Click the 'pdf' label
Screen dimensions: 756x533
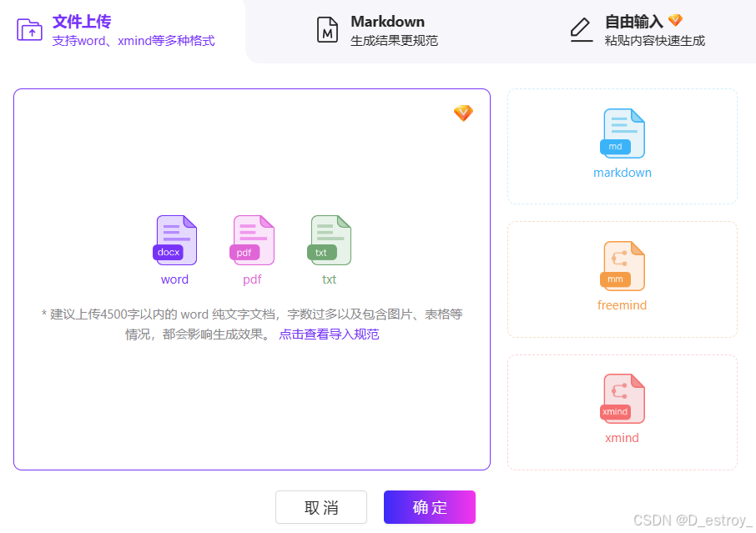(x=252, y=279)
